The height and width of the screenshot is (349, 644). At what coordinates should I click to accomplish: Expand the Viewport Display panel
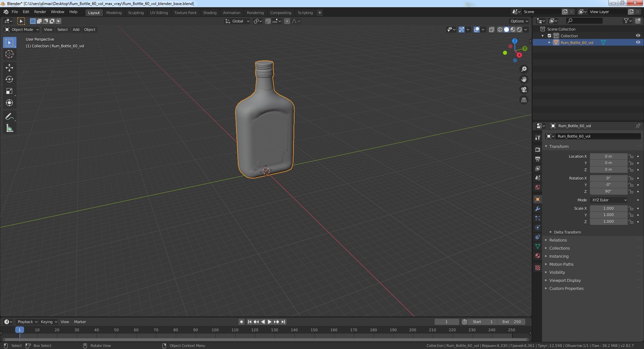click(x=565, y=281)
